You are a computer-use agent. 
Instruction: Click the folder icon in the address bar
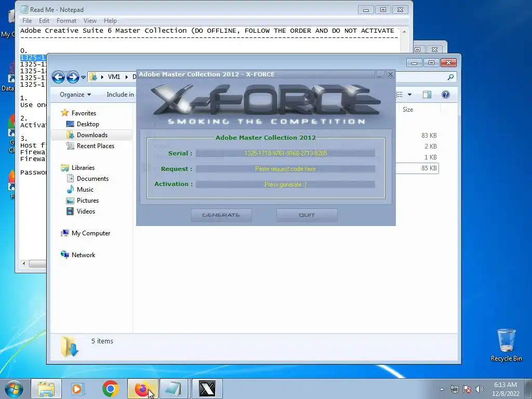94,77
